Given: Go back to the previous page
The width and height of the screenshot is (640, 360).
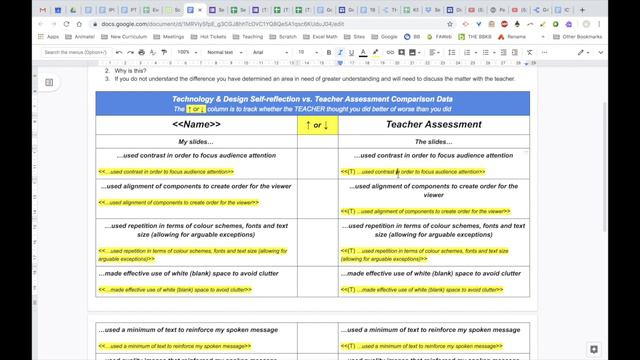Looking at the screenshot, I should [40, 24].
